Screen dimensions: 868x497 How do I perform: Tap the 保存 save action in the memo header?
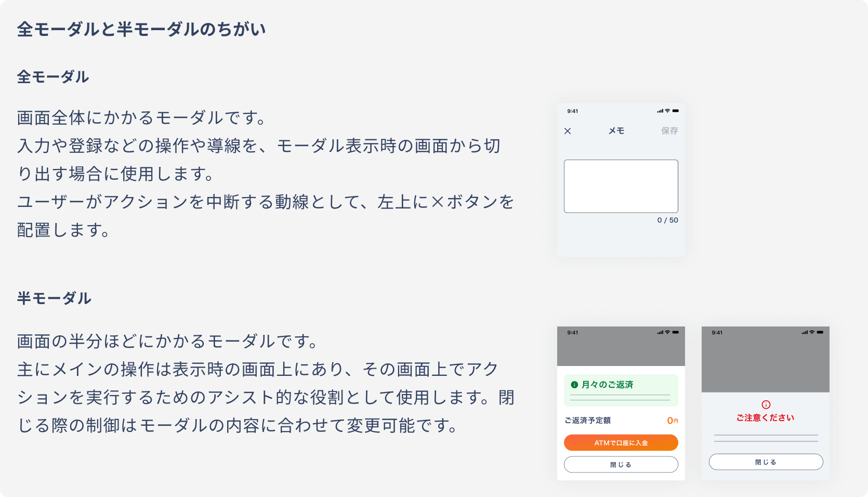(x=670, y=131)
